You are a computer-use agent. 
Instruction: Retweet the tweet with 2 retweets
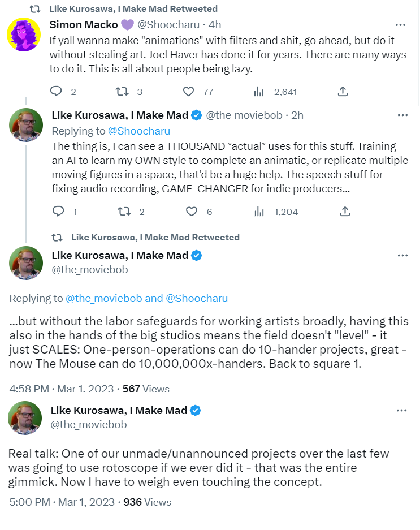point(124,212)
